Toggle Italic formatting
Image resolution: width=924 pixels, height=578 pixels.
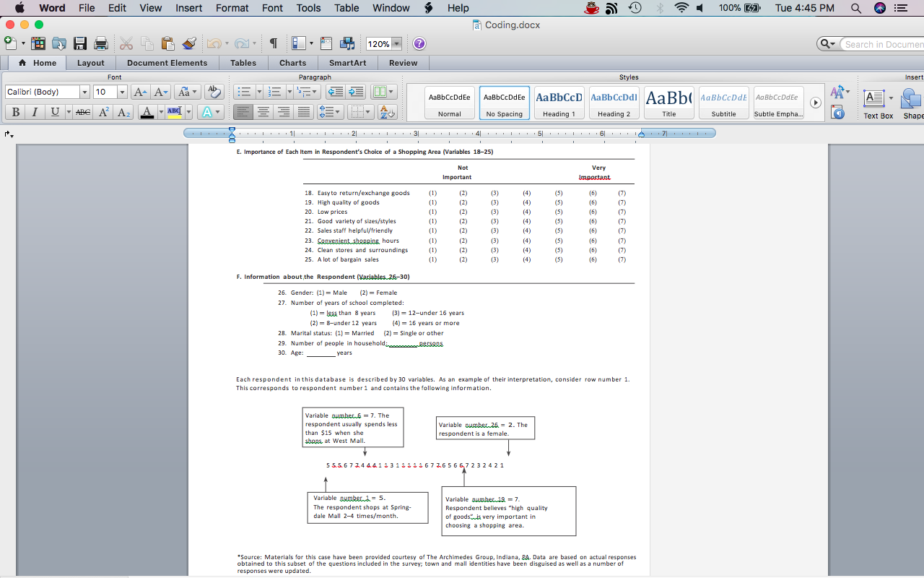(35, 112)
